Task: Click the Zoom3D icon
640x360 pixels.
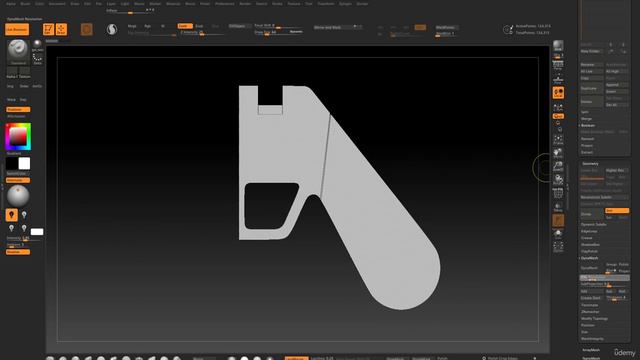Action: 558,167
